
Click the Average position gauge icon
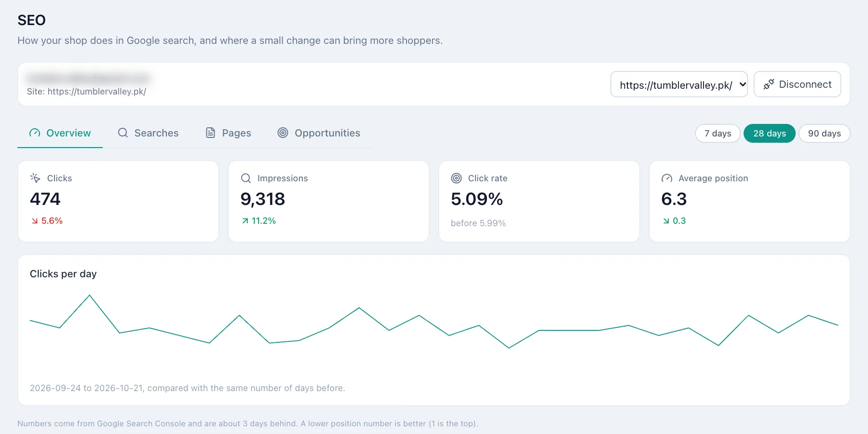tap(667, 178)
